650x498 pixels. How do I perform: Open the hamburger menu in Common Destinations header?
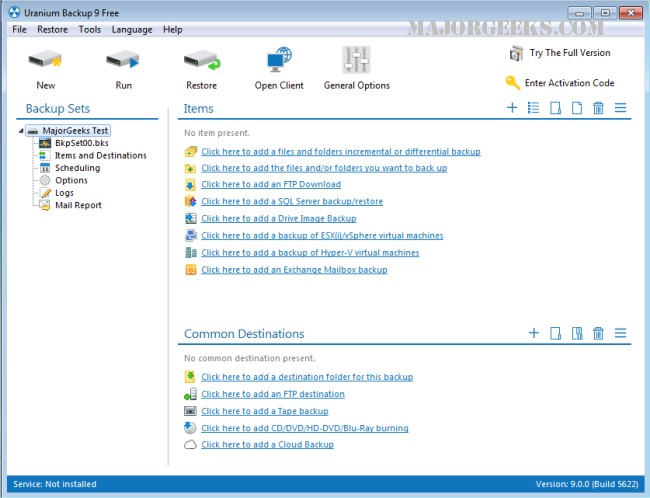(620, 333)
